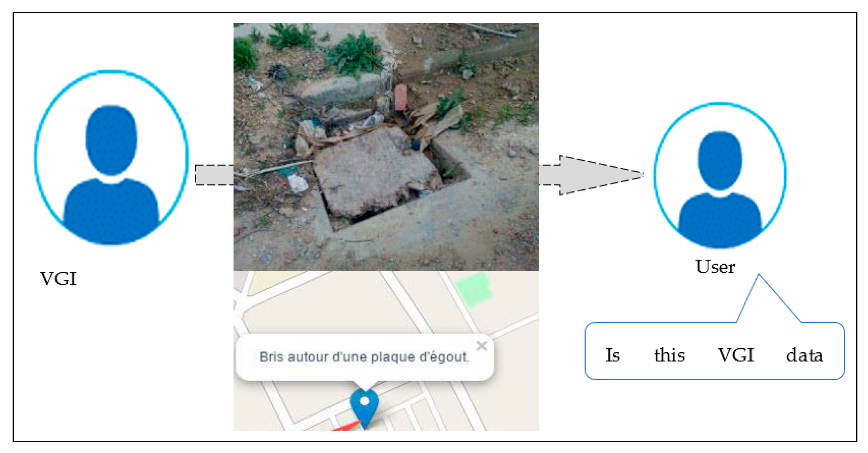Click the word 'data' in speech bubble
Viewport: 868px width, 453px height.
(804, 355)
